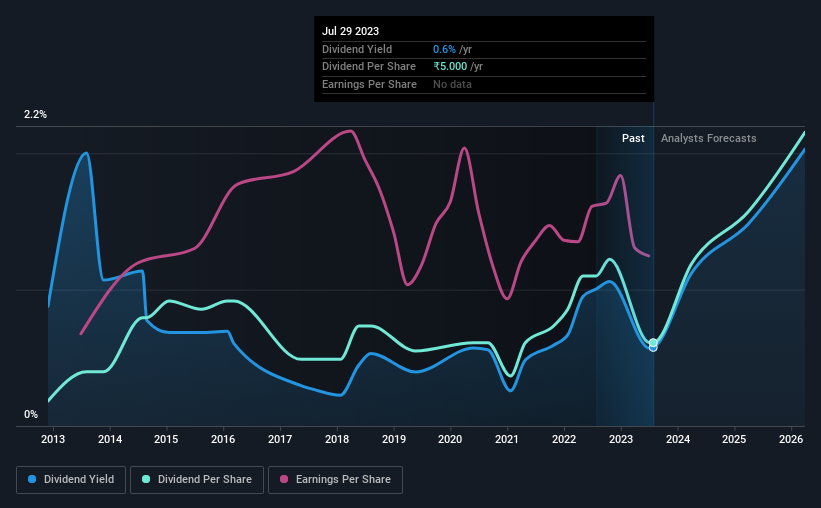The image size is (821, 508).
Task: Click the 2021 x-axis label
Action: [507, 439]
